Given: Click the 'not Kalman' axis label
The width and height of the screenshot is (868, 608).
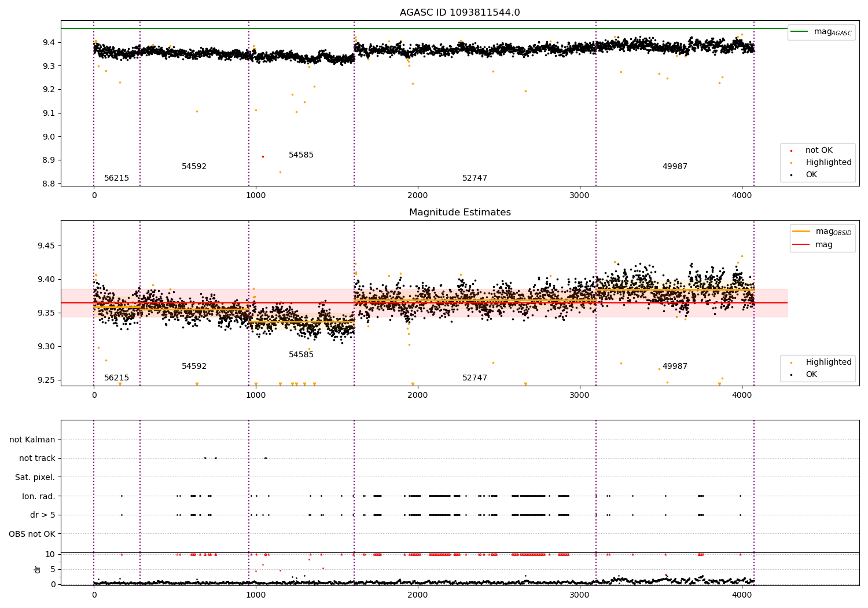Looking at the screenshot, I should point(32,439).
